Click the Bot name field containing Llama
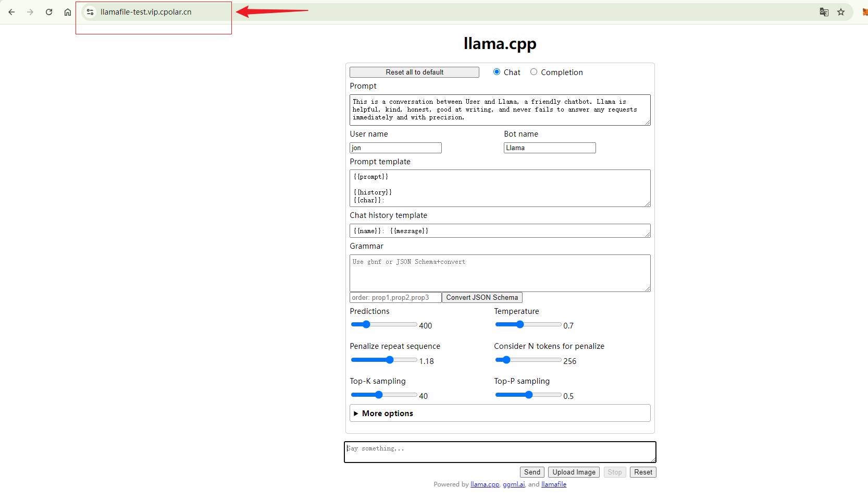The width and height of the screenshot is (868, 499). [x=550, y=148]
